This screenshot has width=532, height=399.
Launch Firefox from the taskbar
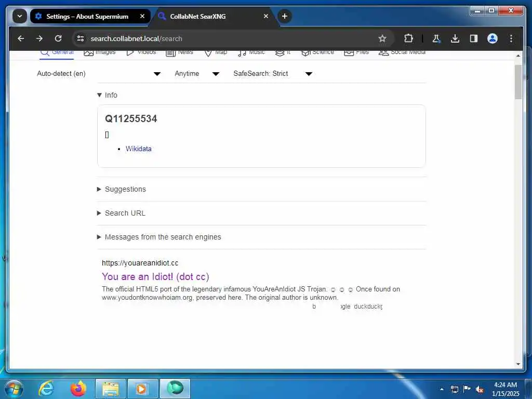pyautogui.click(x=78, y=389)
